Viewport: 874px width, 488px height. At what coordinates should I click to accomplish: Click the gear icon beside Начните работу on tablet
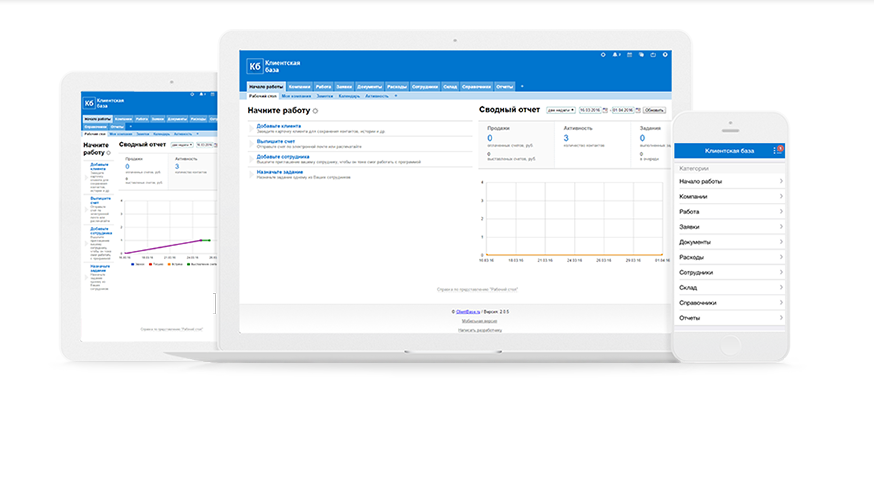pyautogui.click(x=109, y=152)
